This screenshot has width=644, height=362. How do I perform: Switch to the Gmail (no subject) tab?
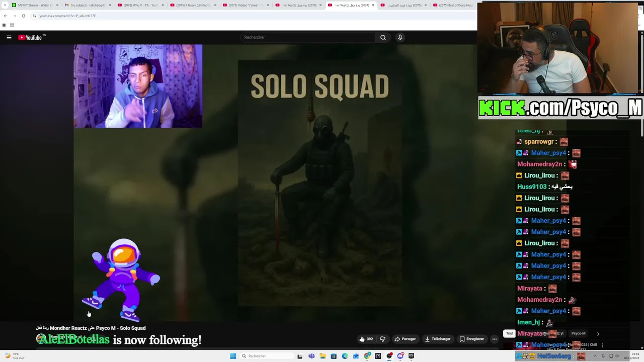tap(88, 5)
